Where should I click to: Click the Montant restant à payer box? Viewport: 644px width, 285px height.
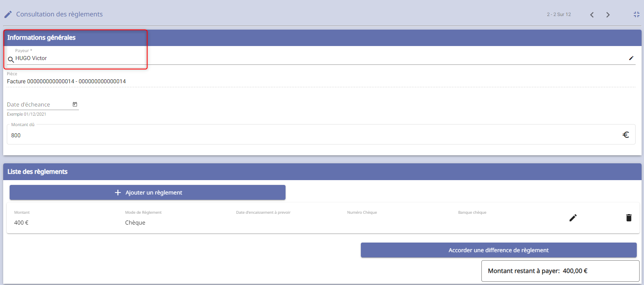coord(560,271)
